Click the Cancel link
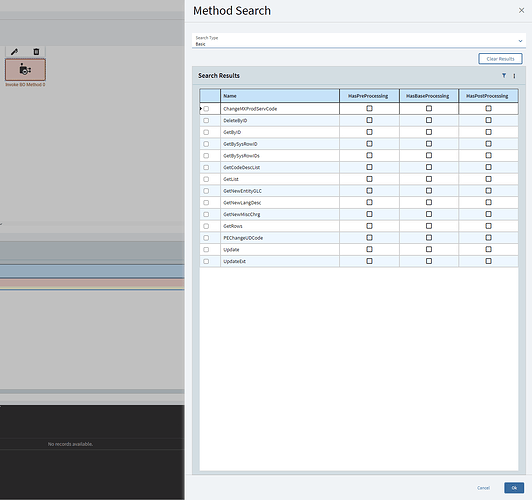The height and width of the screenshot is (500, 532). 483,488
